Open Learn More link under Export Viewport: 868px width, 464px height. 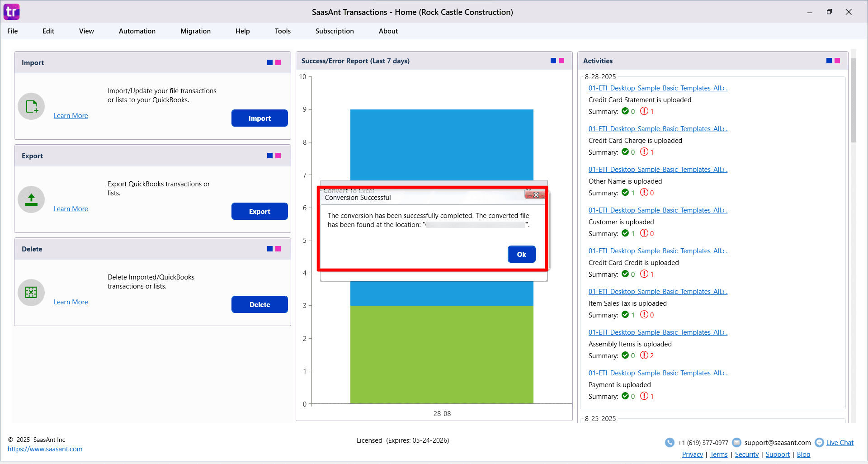coord(71,209)
